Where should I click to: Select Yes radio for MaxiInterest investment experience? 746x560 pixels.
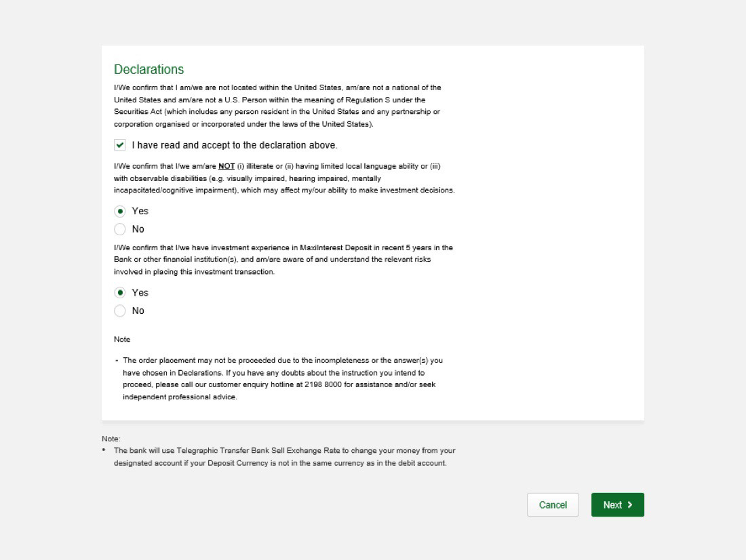coord(120,293)
